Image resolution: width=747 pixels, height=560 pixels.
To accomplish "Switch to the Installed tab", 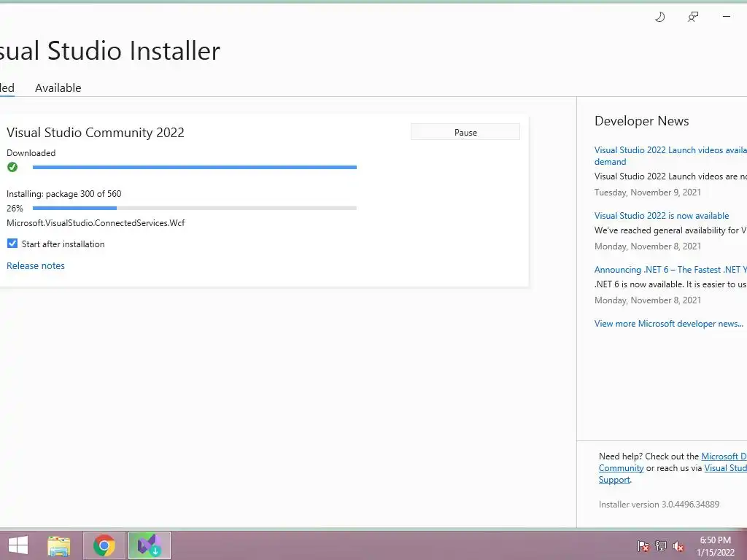I will (7, 88).
